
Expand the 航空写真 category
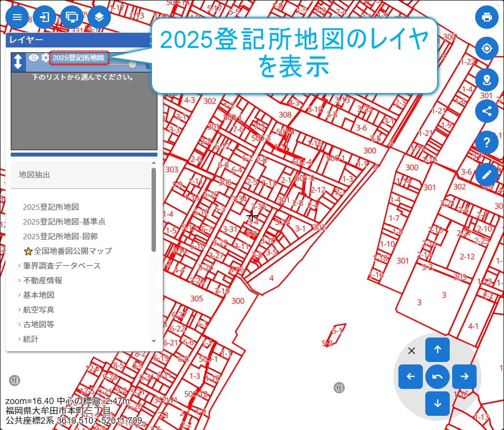39,310
